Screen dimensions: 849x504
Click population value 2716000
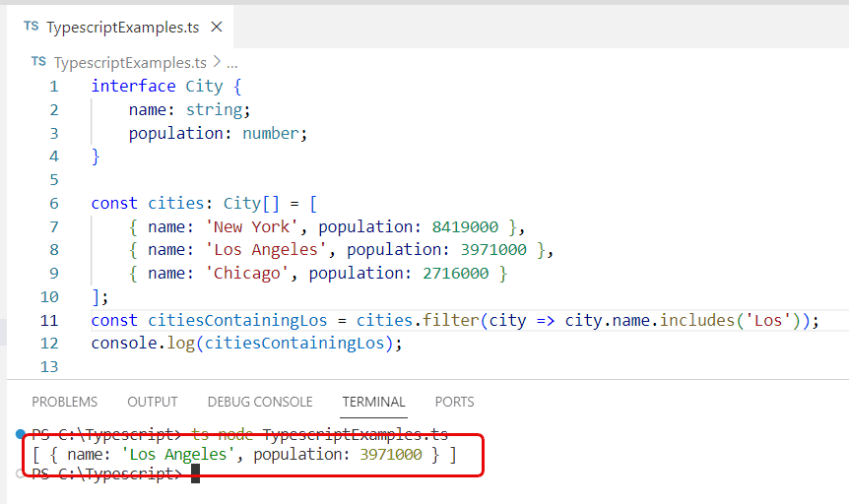click(x=455, y=274)
